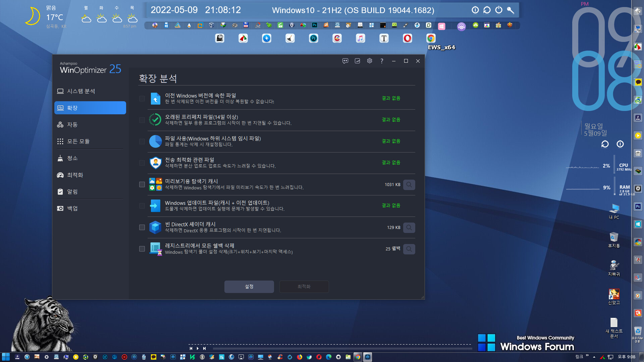Open the T text editor dock icon
The height and width of the screenshot is (362, 644).
384,39
